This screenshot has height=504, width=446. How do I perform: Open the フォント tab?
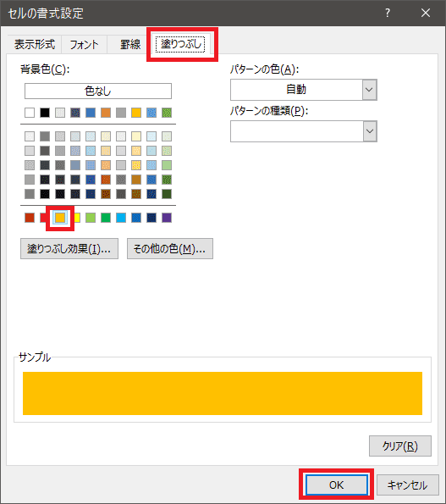(x=84, y=44)
